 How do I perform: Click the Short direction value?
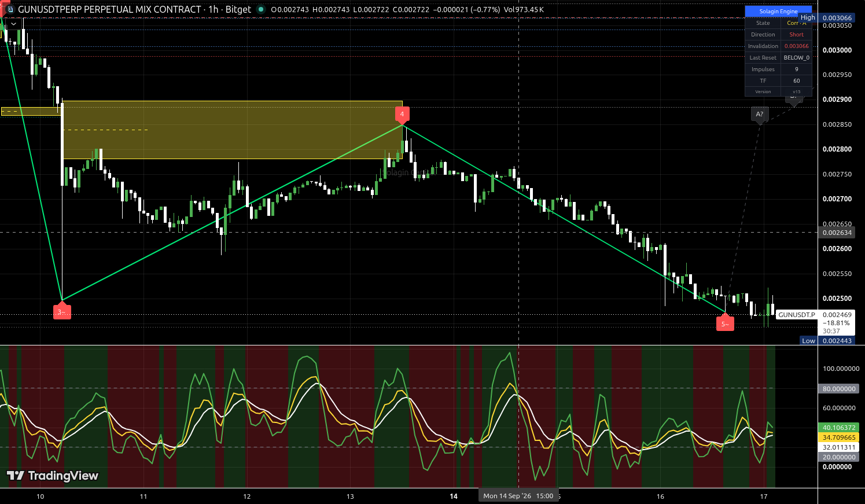[796, 35]
